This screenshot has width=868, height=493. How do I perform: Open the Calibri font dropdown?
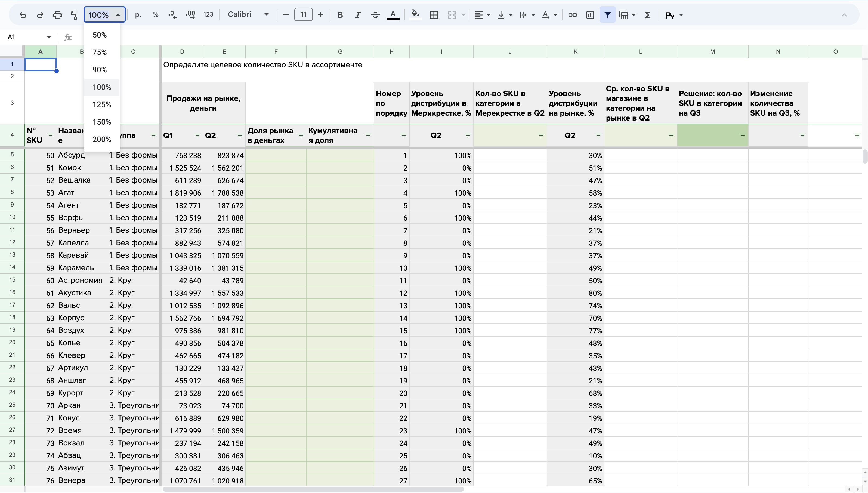point(248,15)
